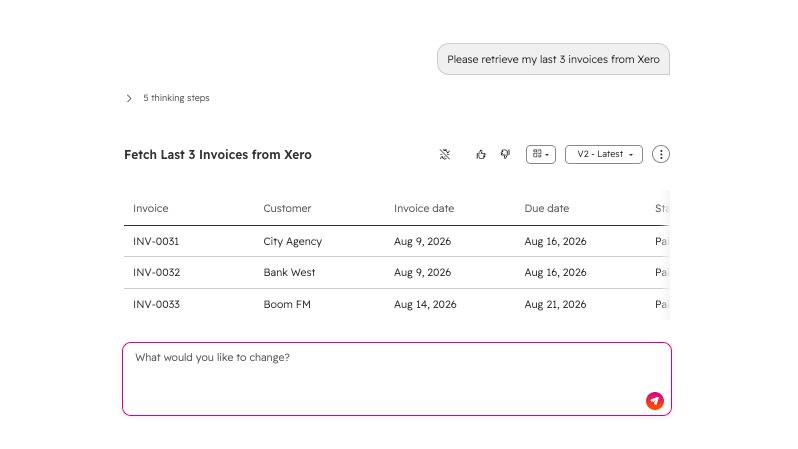Click the 'Fetch Last 3 Invoices from Xero' title

(218, 155)
